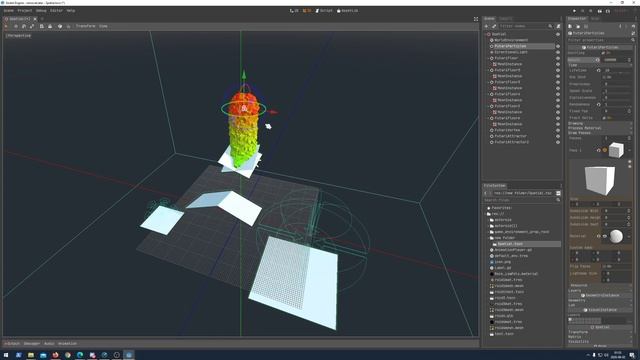Click the lock selected object toolbar icon
Screen dimensions: 640x360
pyautogui.click(x=50, y=26)
